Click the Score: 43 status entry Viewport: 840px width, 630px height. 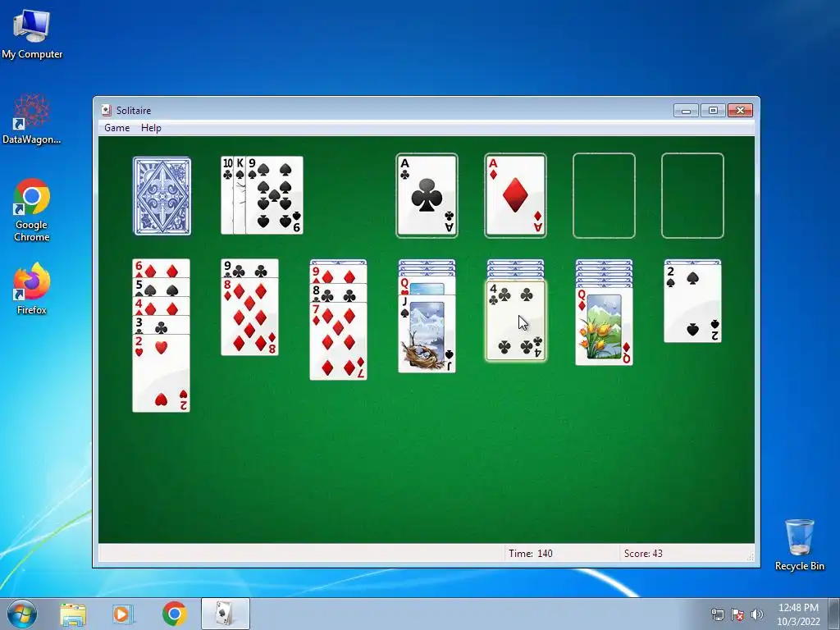tap(643, 554)
